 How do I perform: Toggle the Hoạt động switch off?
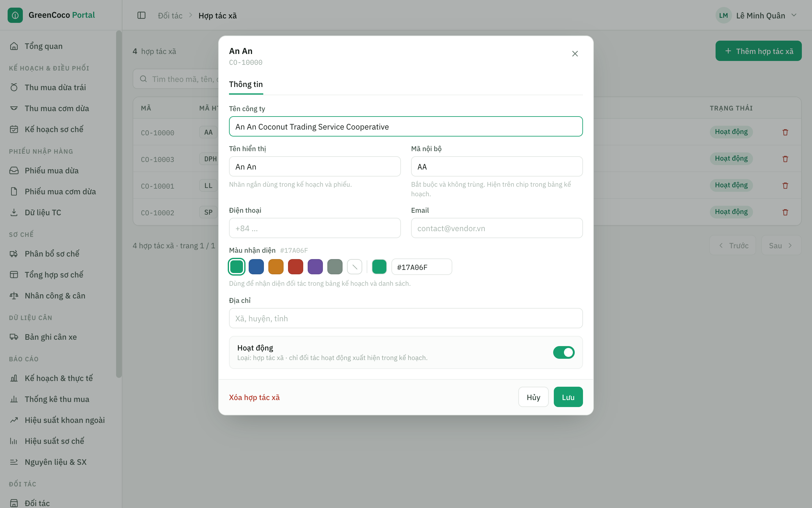[564, 352]
